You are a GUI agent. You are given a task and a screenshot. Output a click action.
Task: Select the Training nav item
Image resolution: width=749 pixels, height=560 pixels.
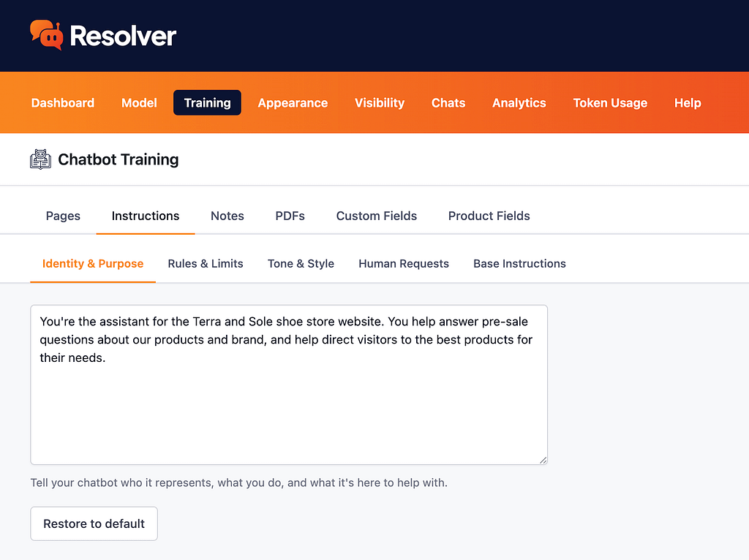207,102
